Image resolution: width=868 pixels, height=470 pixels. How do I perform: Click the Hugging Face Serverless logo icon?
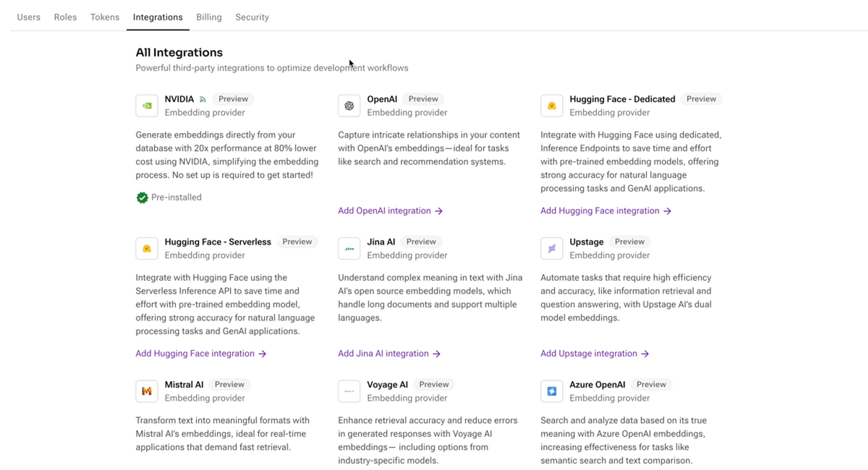point(146,249)
